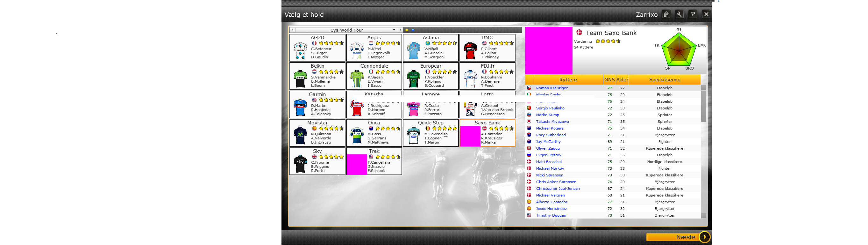Select the BMC team jersey
This screenshot has width=868, height=245.
(470, 50)
